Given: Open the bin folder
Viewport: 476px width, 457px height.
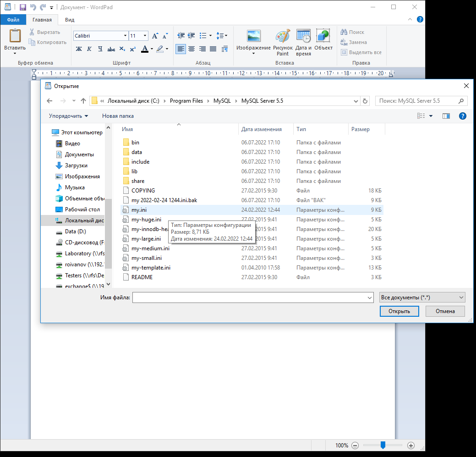Looking at the screenshot, I should (135, 143).
